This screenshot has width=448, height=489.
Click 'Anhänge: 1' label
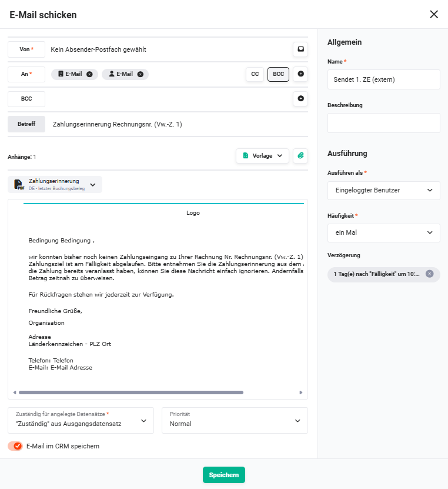click(x=22, y=157)
